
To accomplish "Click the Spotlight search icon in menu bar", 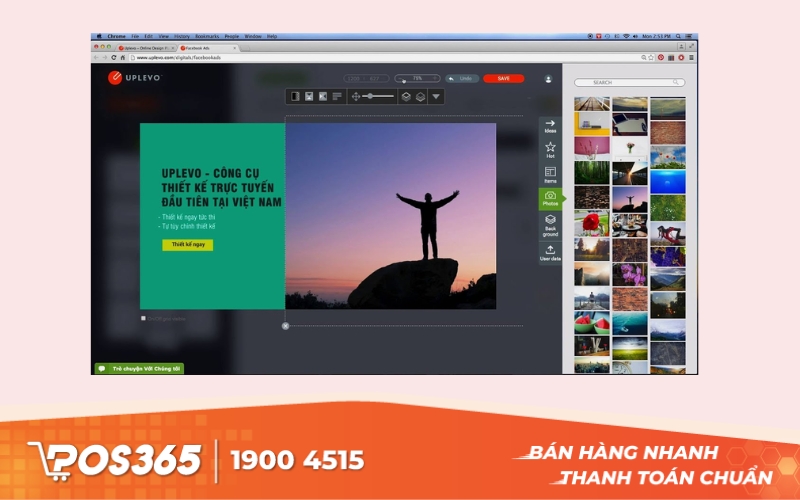I will coord(678,36).
